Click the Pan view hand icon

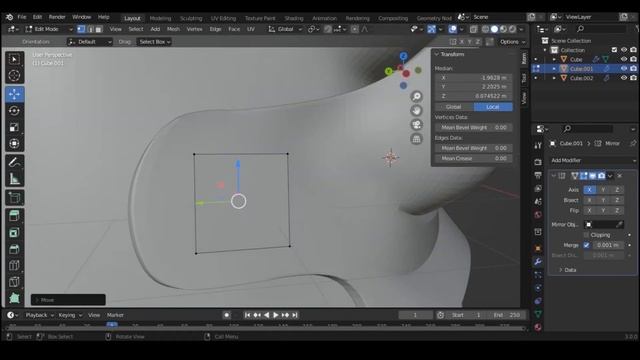tap(416, 111)
